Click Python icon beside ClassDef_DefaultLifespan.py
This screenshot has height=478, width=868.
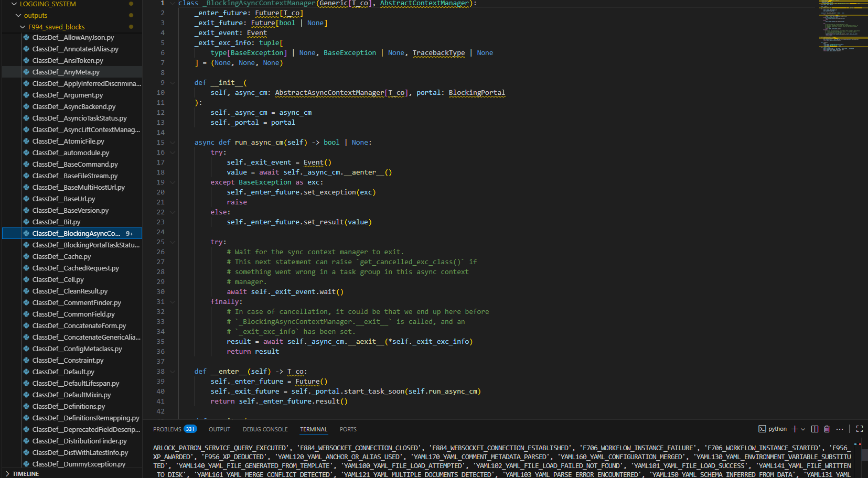(26, 383)
